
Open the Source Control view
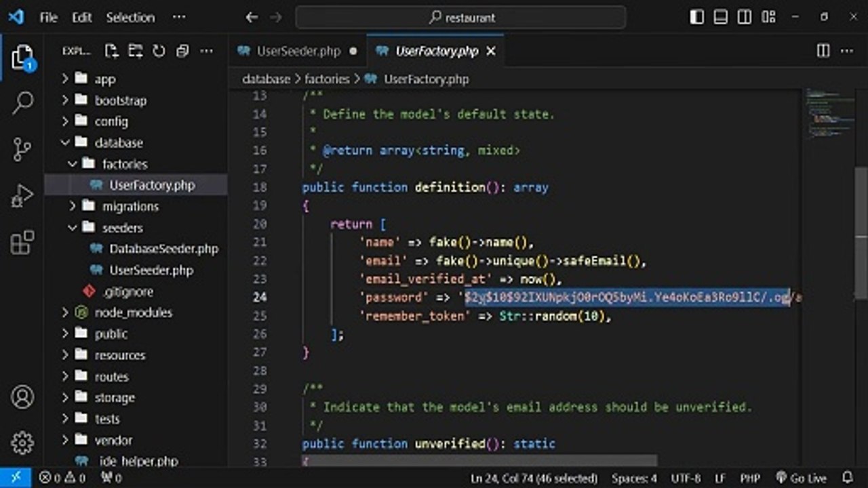(22, 149)
